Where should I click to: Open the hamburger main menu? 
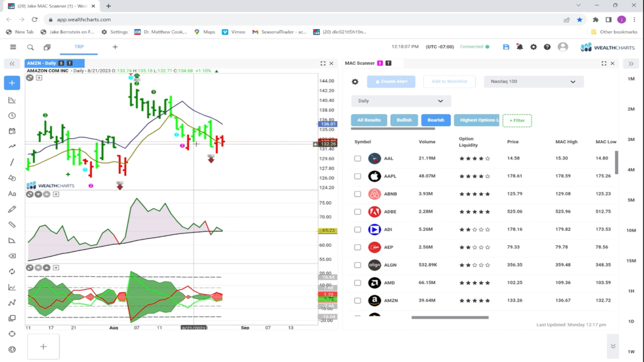pos(13,47)
